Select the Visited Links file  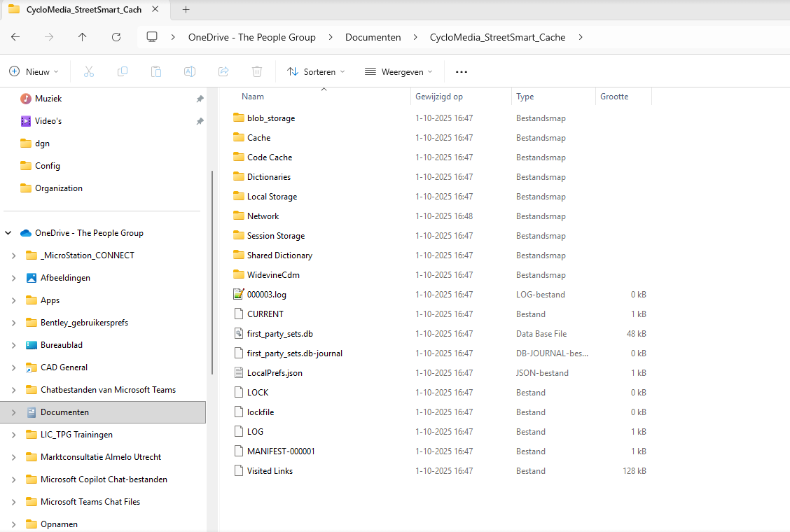tap(270, 471)
